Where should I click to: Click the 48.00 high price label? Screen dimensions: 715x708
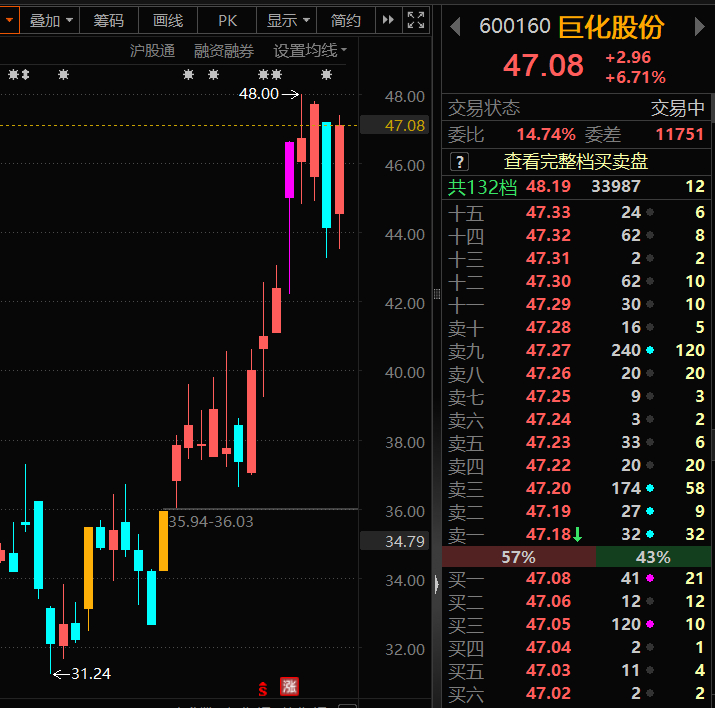[x=259, y=94]
